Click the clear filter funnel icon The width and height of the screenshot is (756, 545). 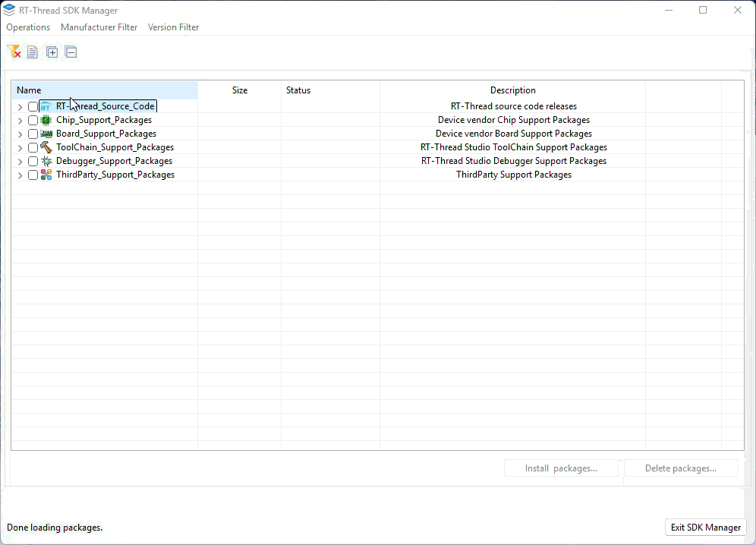[x=14, y=52]
